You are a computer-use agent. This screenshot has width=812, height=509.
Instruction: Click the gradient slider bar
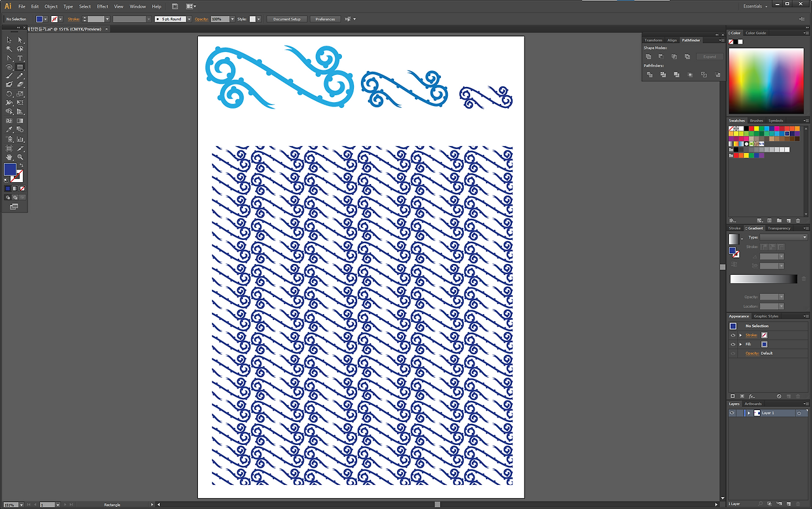point(764,279)
